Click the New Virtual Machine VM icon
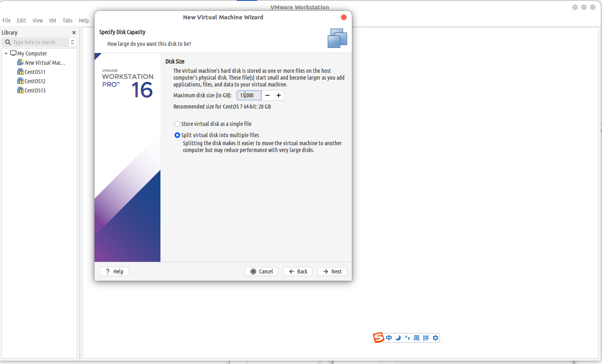The width and height of the screenshot is (602, 364). point(20,62)
